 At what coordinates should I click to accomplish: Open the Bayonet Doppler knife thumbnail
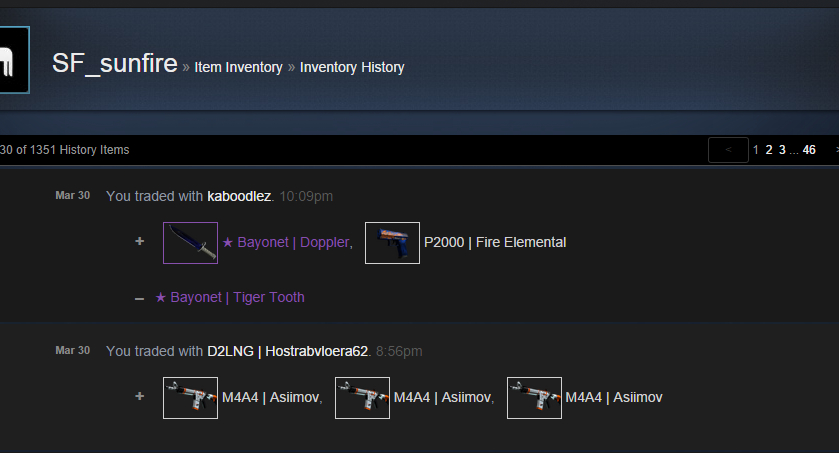(x=190, y=243)
